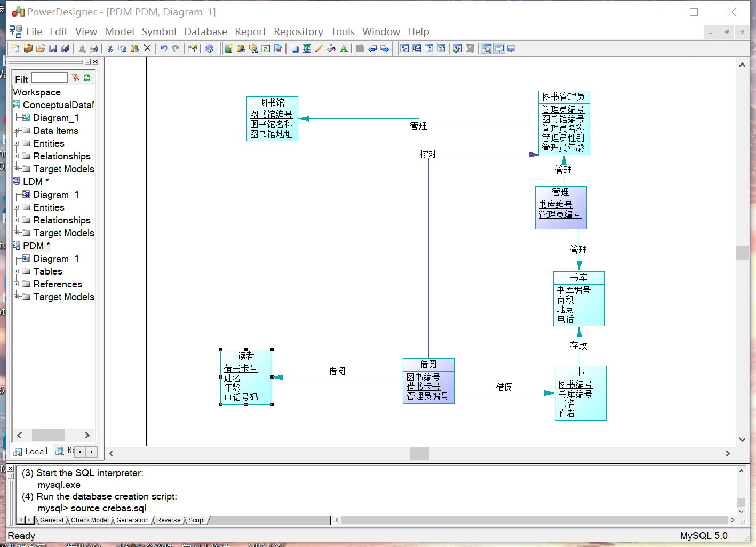Click the refresh icon beside the filter box
Image resolution: width=756 pixels, height=547 pixels.
click(x=87, y=78)
